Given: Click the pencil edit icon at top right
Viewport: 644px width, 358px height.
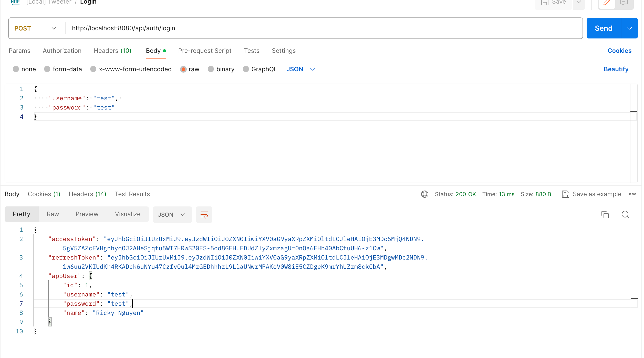Looking at the screenshot, I should click(607, 3).
